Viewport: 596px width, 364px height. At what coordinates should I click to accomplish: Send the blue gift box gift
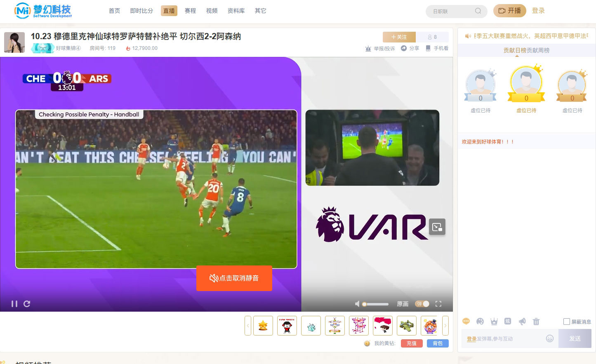coord(311,326)
